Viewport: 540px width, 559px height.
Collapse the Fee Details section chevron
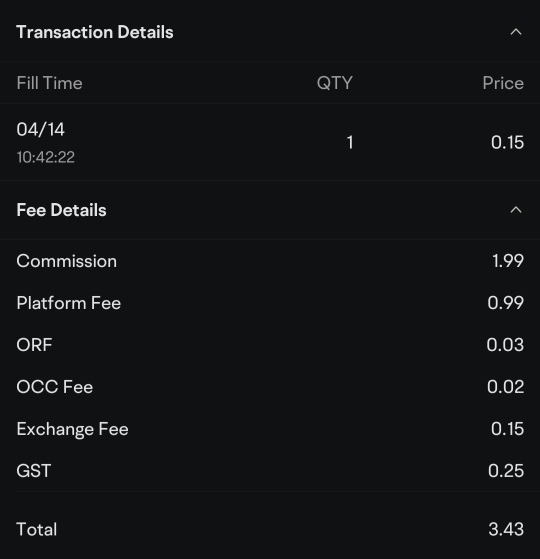[x=516, y=210]
